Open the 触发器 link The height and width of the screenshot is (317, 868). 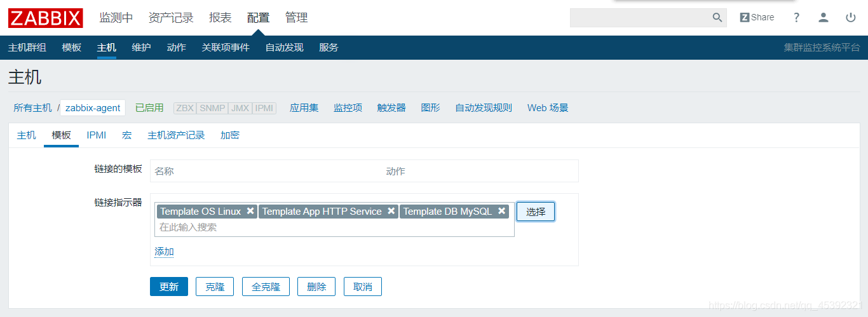coord(391,108)
